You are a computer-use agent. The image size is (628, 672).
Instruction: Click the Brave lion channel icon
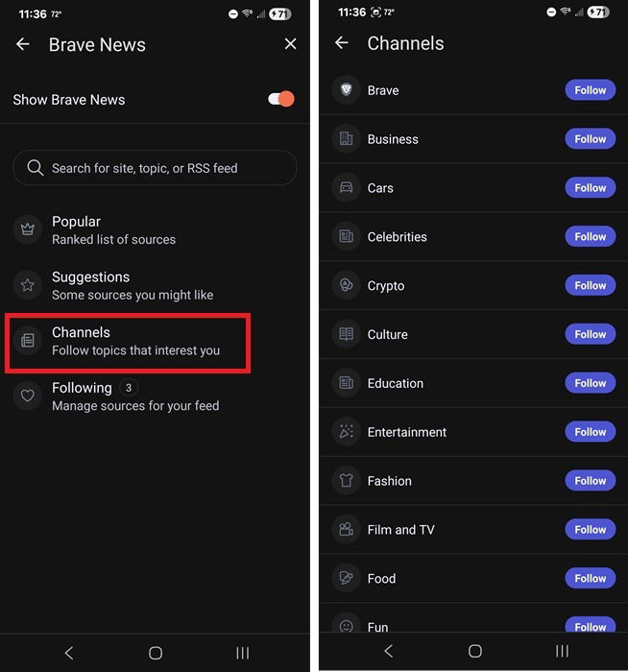click(346, 90)
